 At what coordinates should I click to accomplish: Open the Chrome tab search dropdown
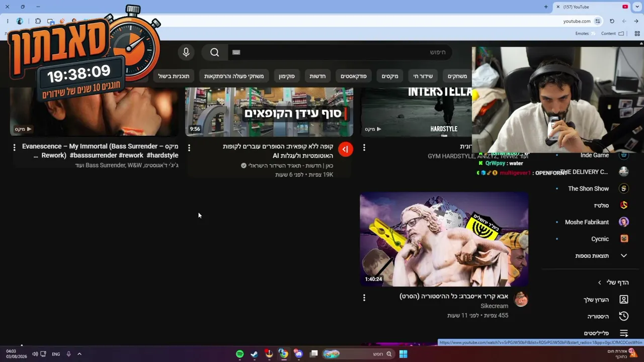(637, 7)
